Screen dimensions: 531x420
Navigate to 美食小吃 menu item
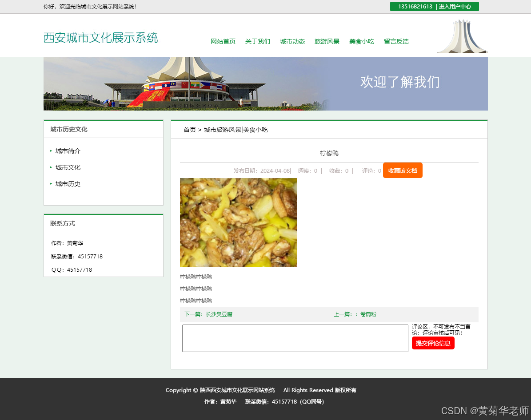[362, 41]
